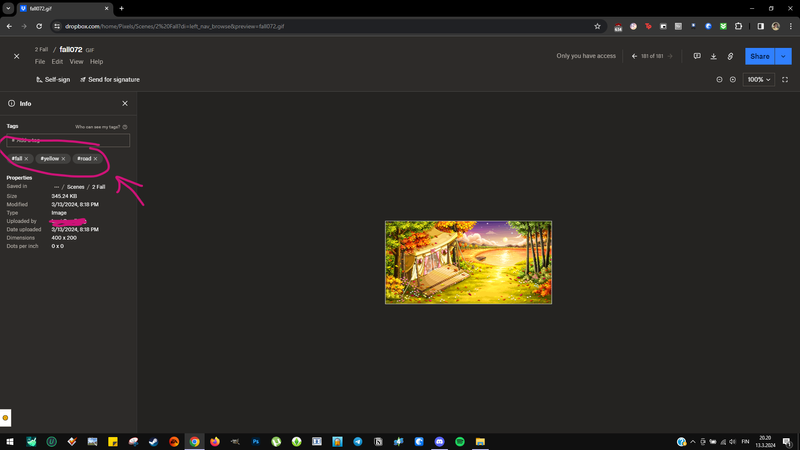Reload the page in Chrome

click(x=39, y=26)
